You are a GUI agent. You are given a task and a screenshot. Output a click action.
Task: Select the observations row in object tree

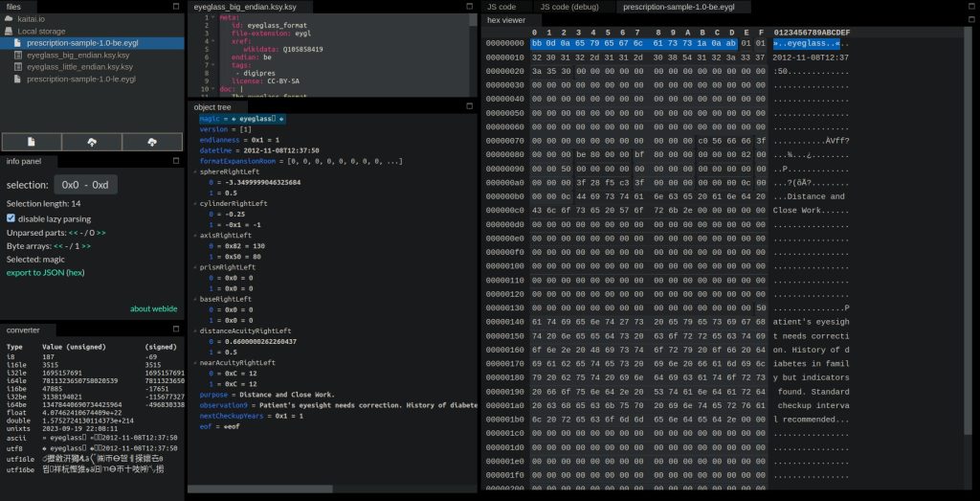pyautogui.click(x=338, y=405)
